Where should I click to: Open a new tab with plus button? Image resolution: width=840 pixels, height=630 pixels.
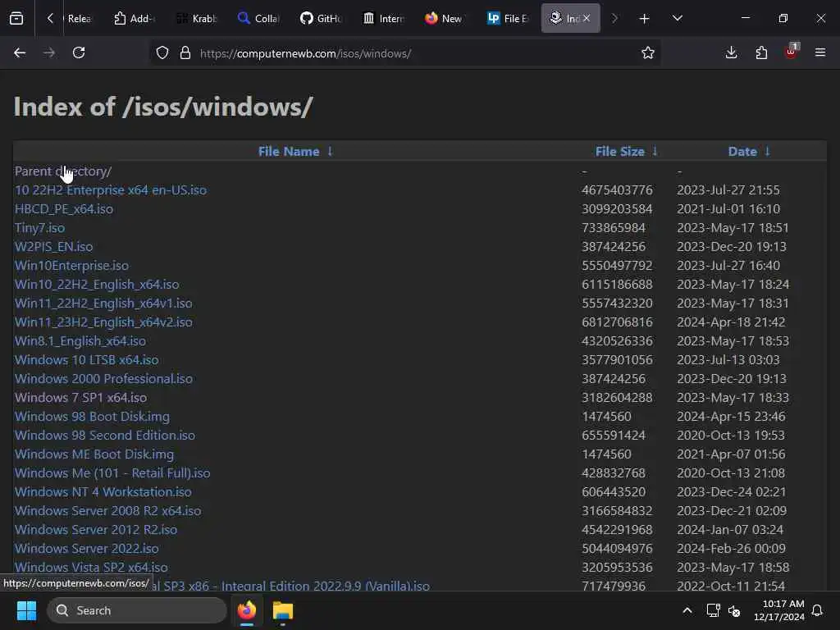pyautogui.click(x=645, y=19)
